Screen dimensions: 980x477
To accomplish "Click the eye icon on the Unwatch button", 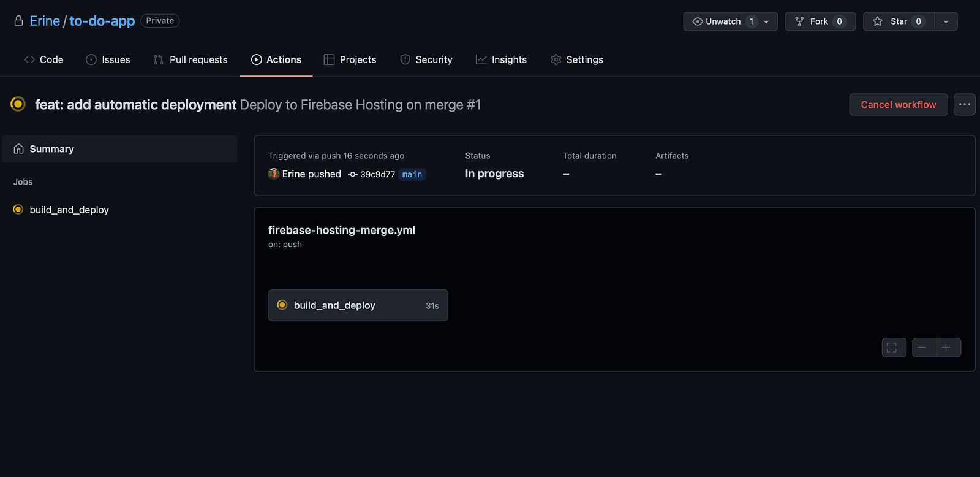I will [x=697, y=21].
